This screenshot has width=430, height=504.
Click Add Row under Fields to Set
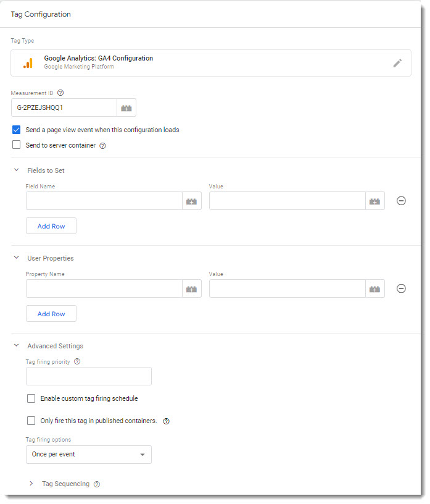coord(51,226)
